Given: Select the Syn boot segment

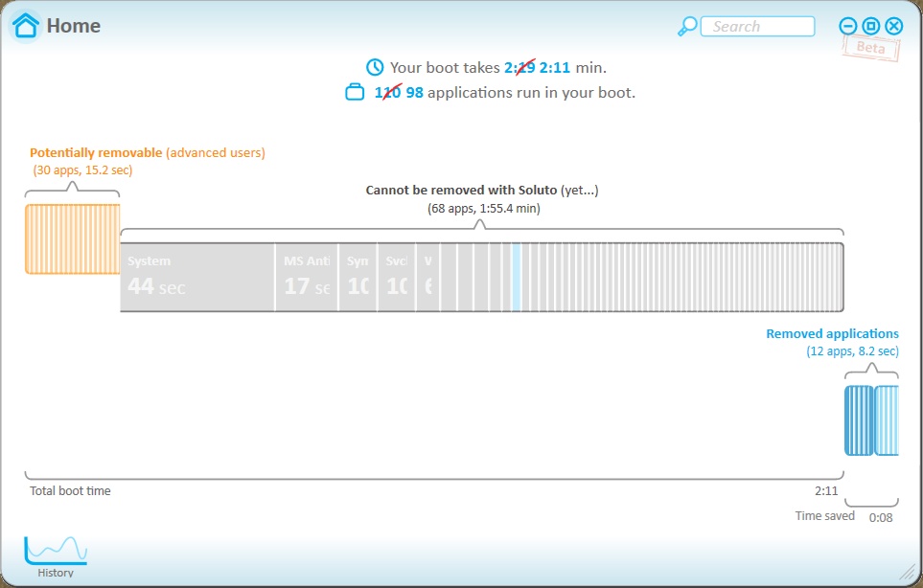Looking at the screenshot, I should point(358,277).
